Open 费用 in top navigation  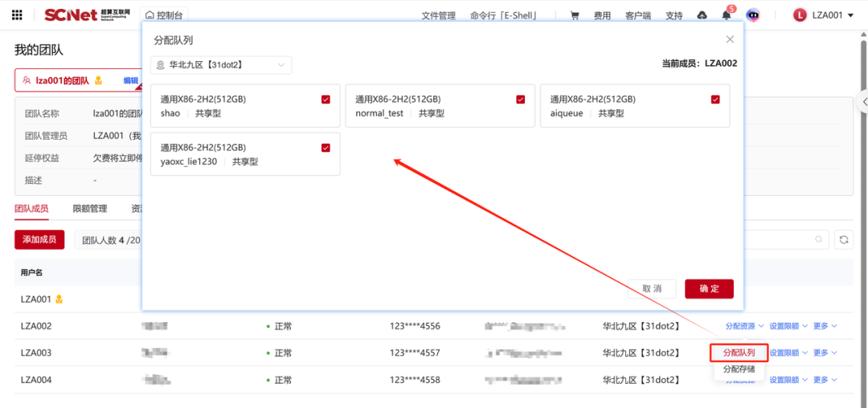602,15
